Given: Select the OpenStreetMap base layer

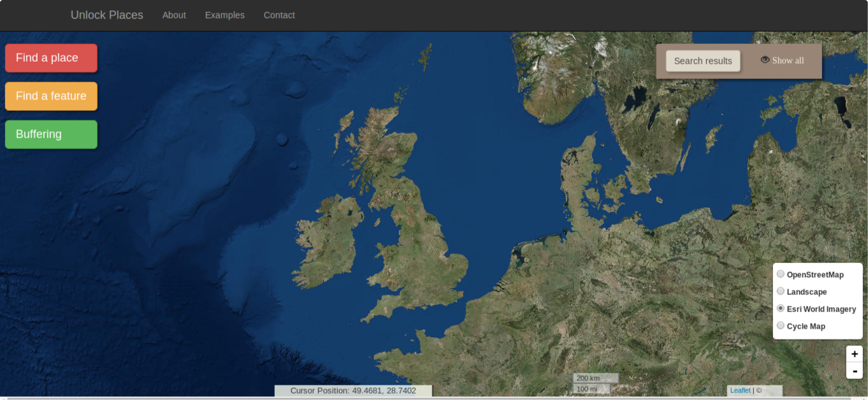Looking at the screenshot, I should [x=781, y=275].
